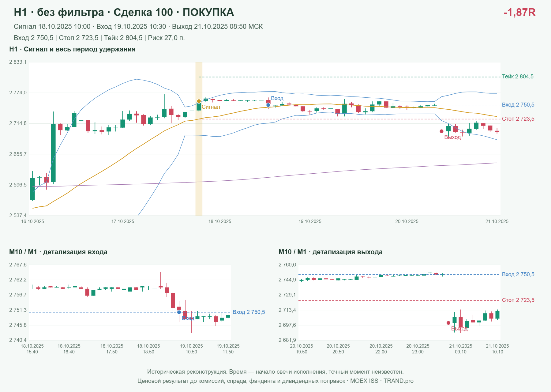551x392 pixels.
Task: Click the 2 714,8 price axis label
Action: 18,123
